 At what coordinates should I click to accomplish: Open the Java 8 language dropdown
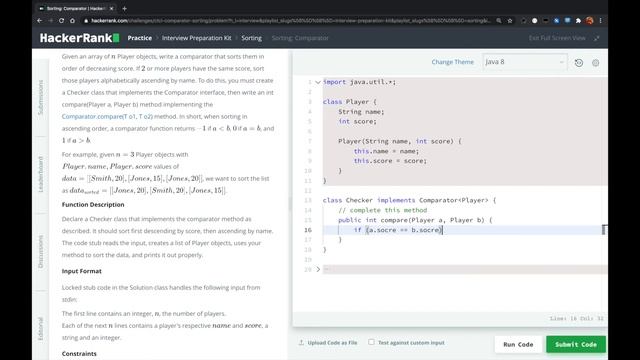tap(524, 62)
